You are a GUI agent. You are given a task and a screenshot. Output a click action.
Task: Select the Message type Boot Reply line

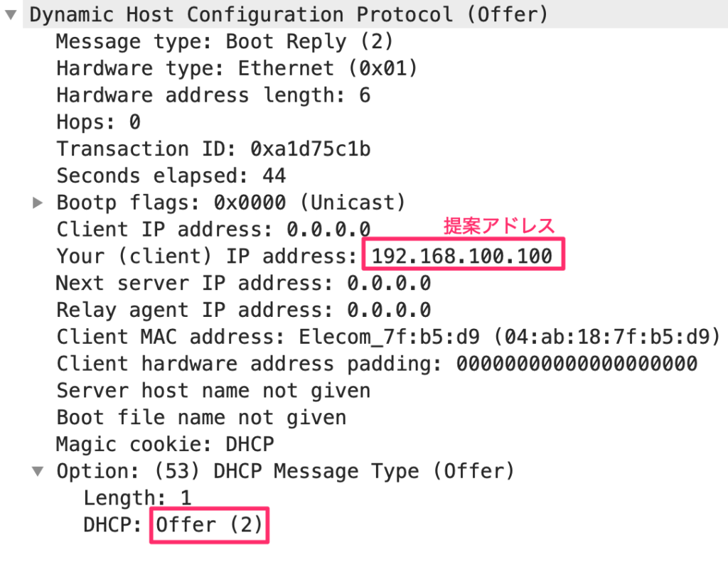point(225,42)
